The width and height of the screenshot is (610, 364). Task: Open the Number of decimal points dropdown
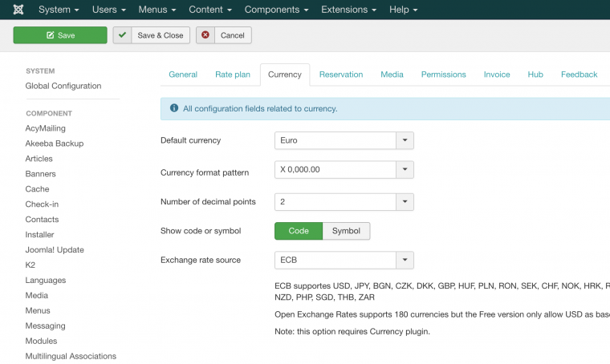405,201
